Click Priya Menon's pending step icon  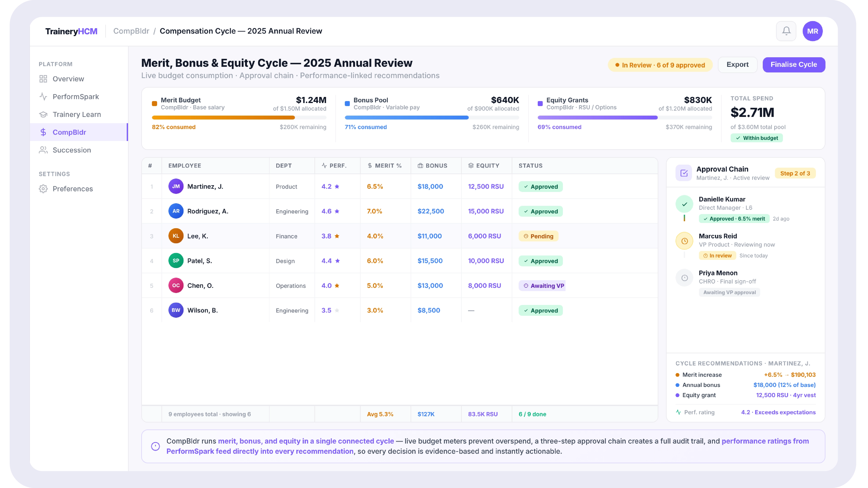pyautogui.click(x=684, y=278)
